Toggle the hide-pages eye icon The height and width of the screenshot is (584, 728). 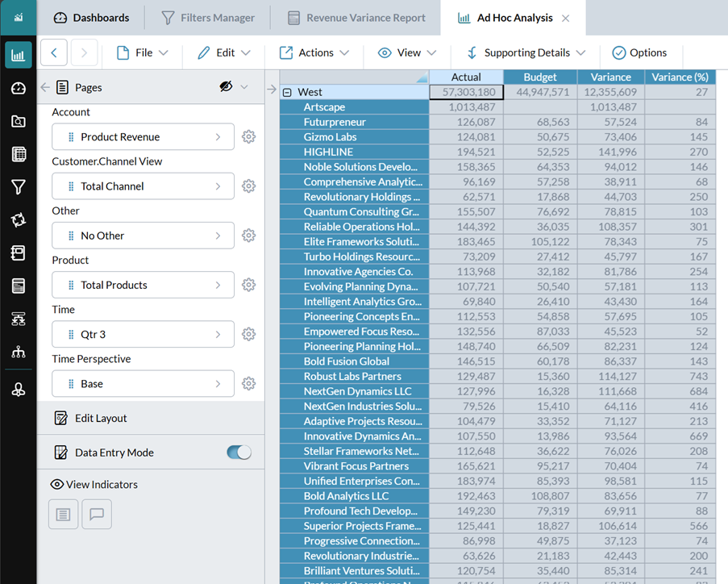[x=227, y=86]
